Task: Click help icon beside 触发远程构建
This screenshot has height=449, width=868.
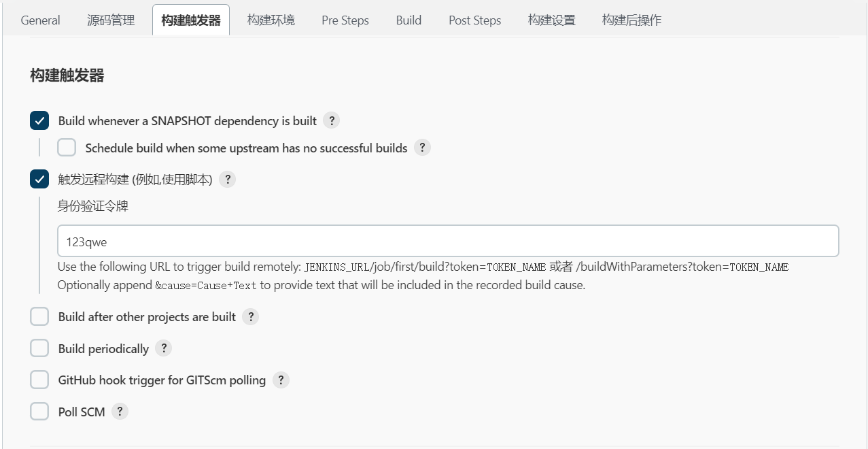Action: 227,180
